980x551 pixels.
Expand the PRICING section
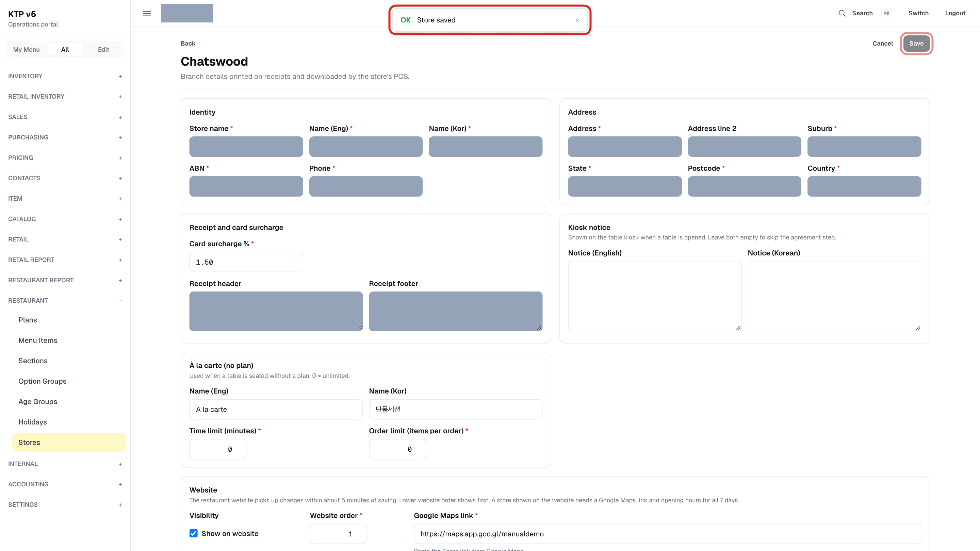[x=65, y=158]
